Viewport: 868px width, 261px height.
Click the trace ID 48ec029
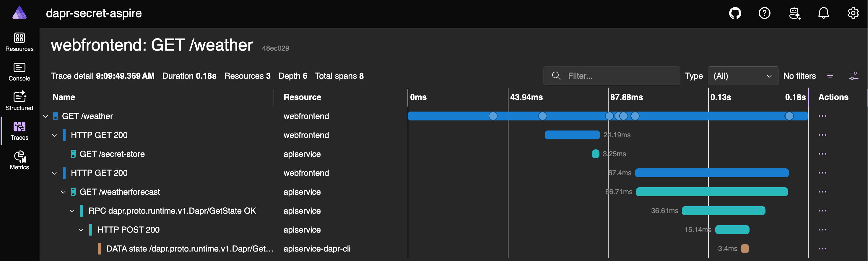point(275,48)
